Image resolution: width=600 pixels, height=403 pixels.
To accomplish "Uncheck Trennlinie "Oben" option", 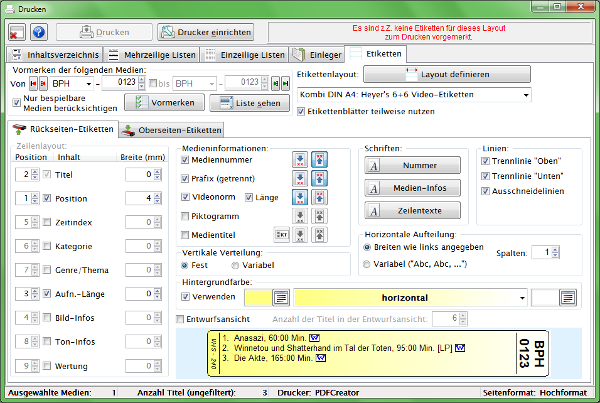I will point(486,160).
